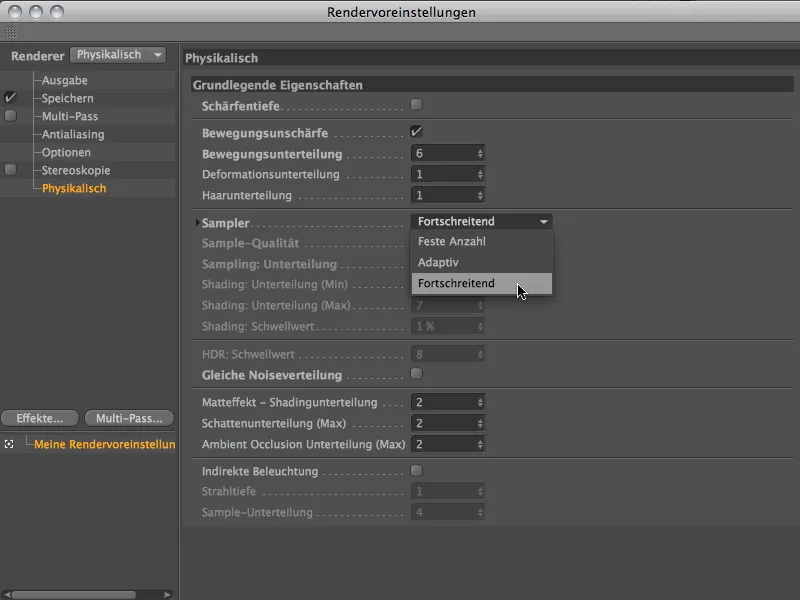Select the Physikalisch entry in the list
The image size is (800, 600).
click(74, 188)
